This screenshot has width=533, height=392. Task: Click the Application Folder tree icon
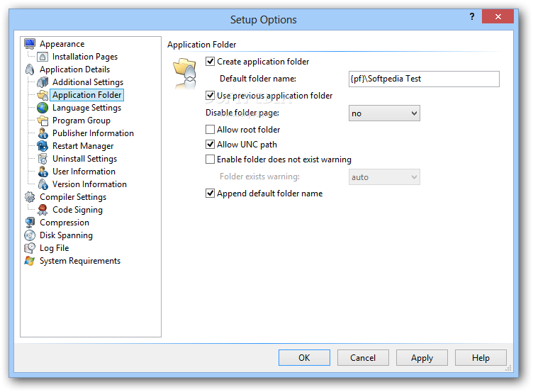click(43, 95)
